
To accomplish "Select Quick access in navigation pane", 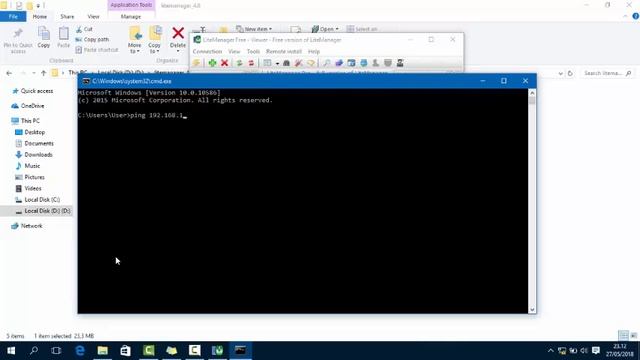I will click(33, 91).
